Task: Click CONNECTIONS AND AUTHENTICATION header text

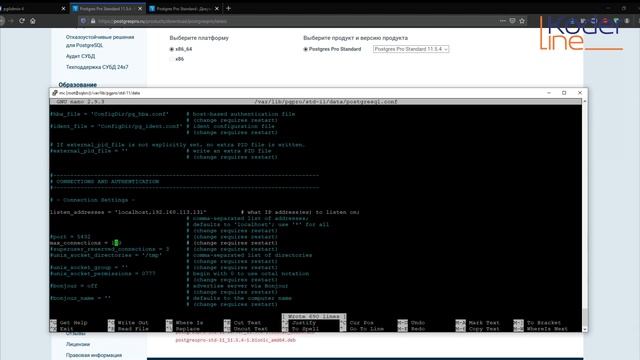Action: 108,182
